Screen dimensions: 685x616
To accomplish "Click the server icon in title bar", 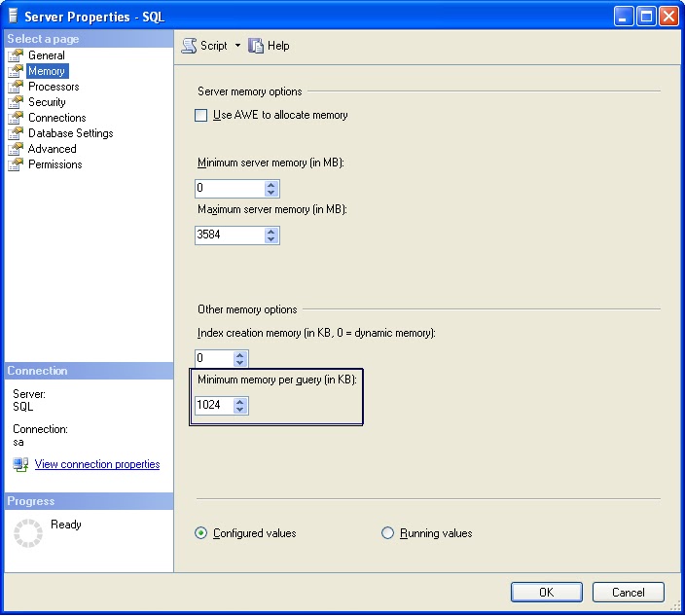I will pyautogui.click(x=13, y=17).
